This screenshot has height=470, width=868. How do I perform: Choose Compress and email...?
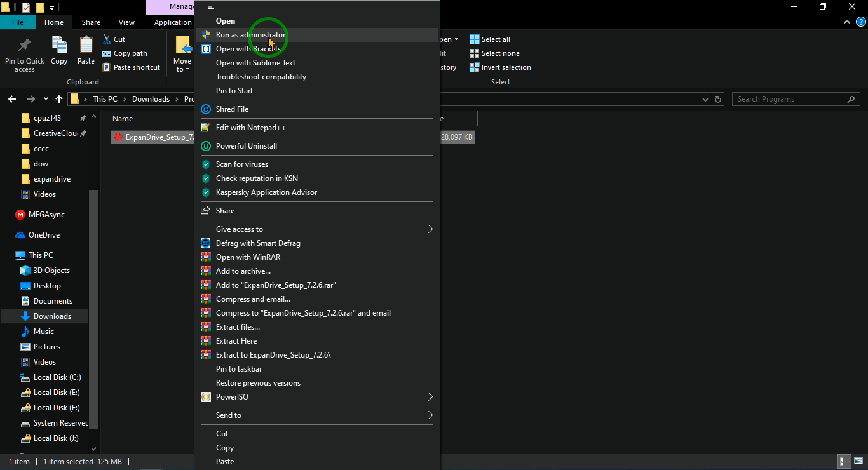316,299
